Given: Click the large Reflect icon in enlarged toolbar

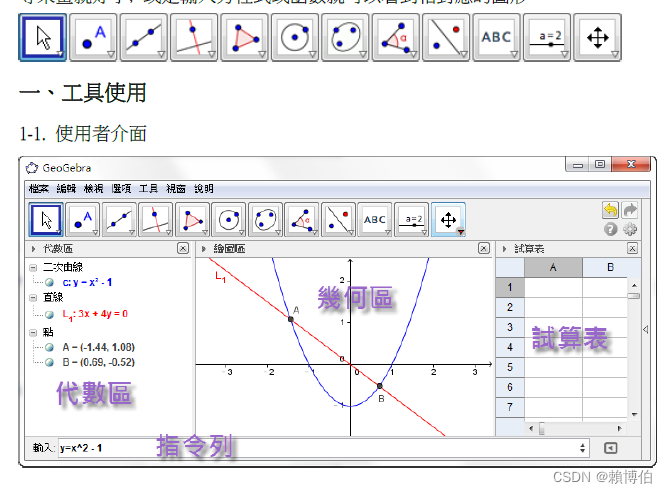Looking at the screenshot, I should coord(446,37).
